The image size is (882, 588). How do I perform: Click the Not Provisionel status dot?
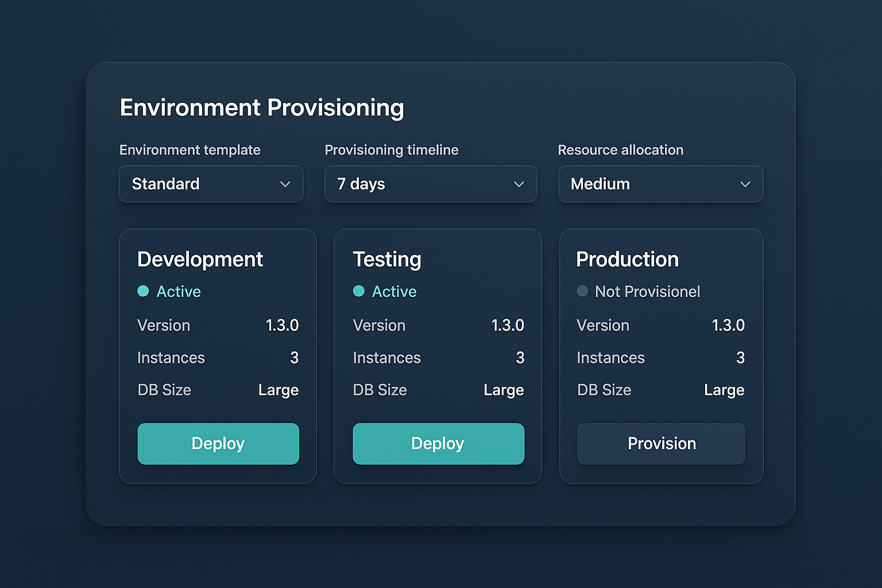tap(582, 292)
